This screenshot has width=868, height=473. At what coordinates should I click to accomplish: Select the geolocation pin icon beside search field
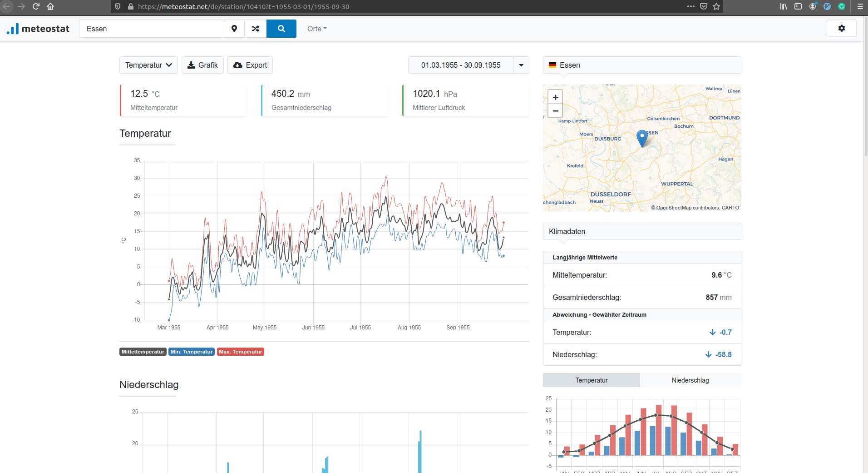[234, 29]
